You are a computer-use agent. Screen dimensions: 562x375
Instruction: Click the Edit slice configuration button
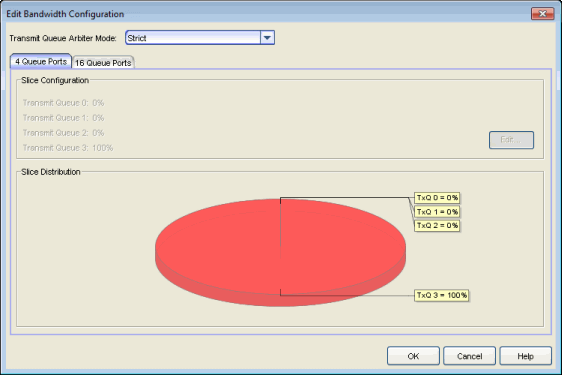click(511, 139)
